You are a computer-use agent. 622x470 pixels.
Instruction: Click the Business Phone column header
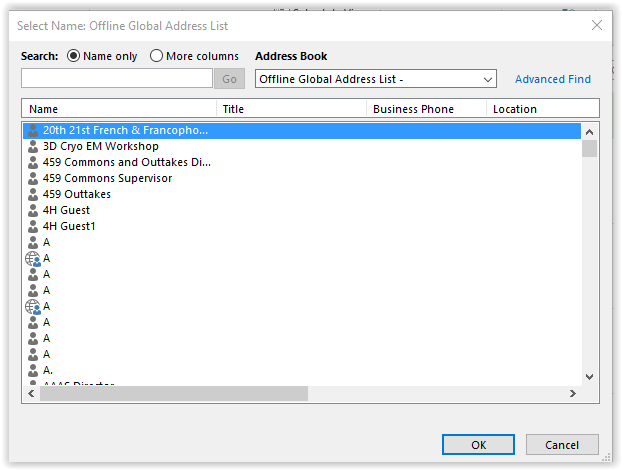coord(426,109)
